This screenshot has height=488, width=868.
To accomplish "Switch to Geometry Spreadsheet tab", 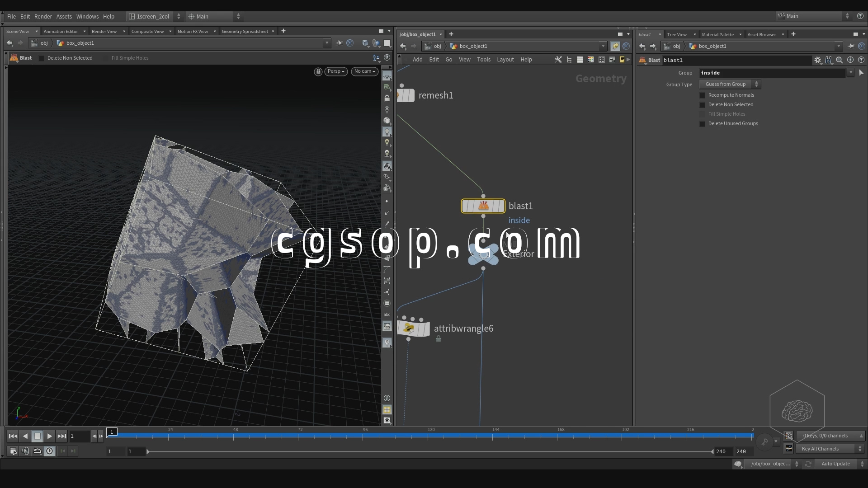I will [245, 32].
